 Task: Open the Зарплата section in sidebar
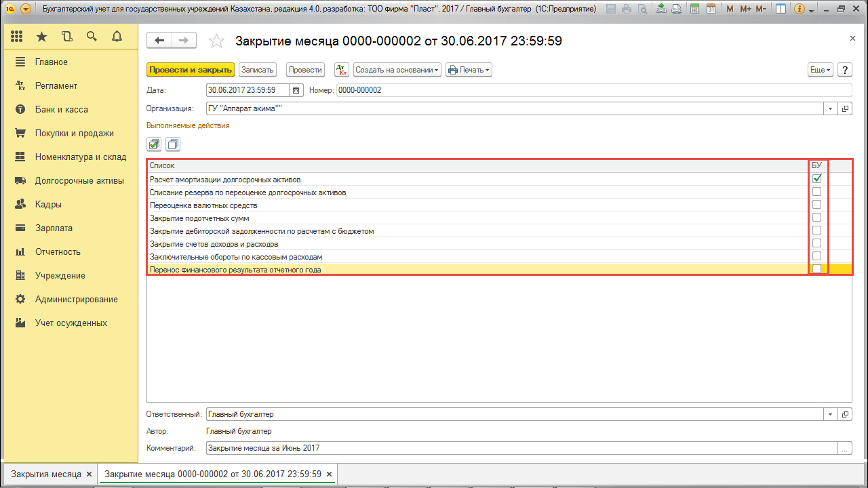click(x=54, y=228)
